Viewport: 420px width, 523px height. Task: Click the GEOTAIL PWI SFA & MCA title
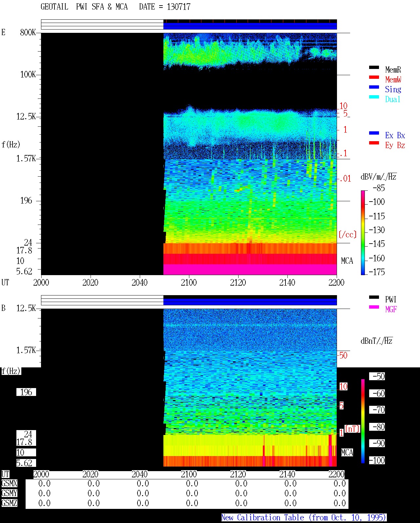click(84, 7)
